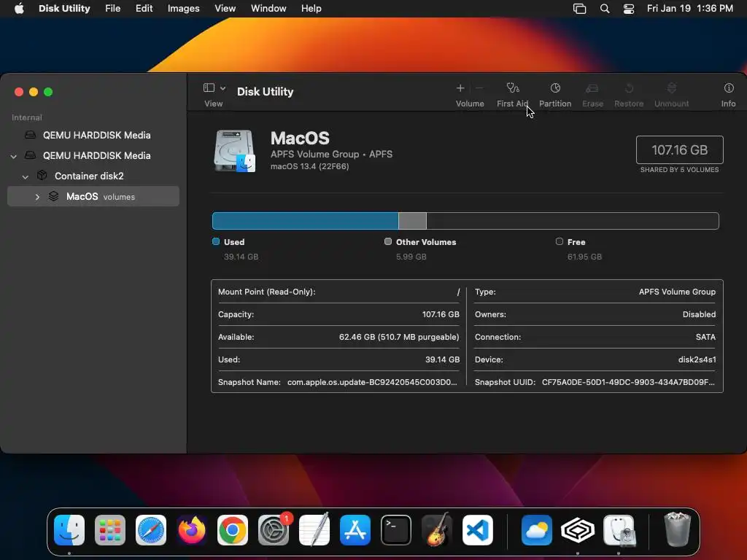
Task: Close the Disk Utility window
Action: 19,92
